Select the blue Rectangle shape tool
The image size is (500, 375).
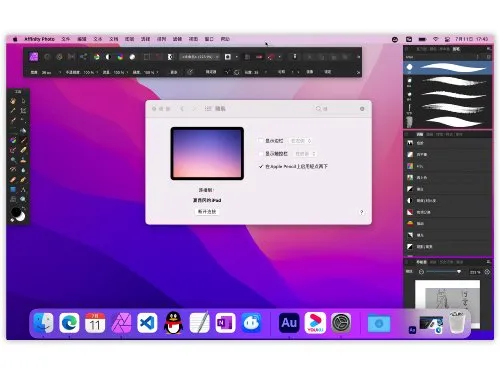pos(13,189)
